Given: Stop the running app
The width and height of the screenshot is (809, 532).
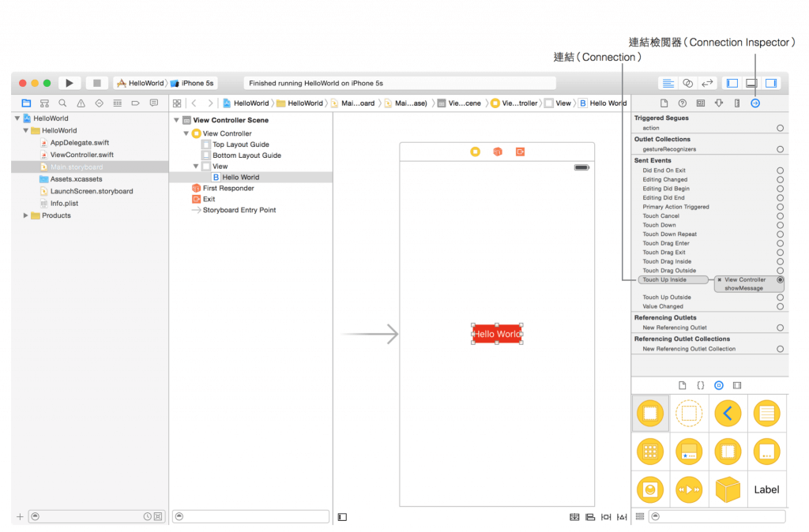Looking at the screenshot, I should [96, 82].
